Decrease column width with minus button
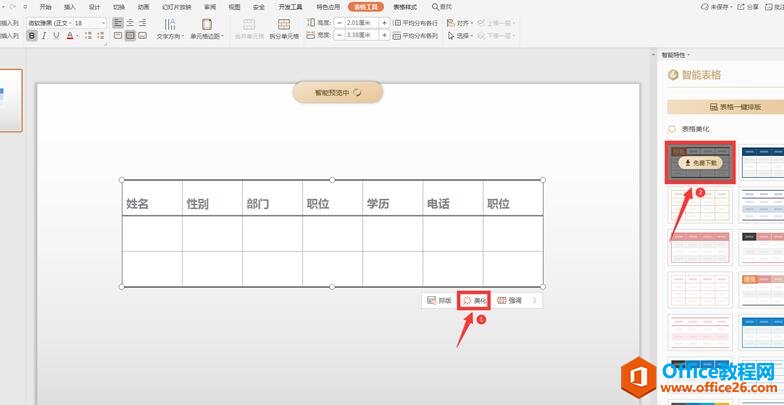Screen dimensions: 784x405 click(340, 35)
